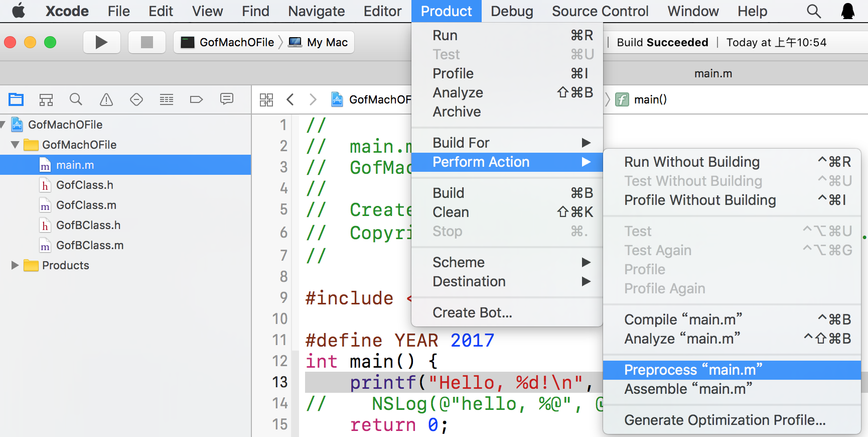Click GofMachOFile project icon in jump bar
The height and width of the screenshot is (437, 868).
pos(337,99)
